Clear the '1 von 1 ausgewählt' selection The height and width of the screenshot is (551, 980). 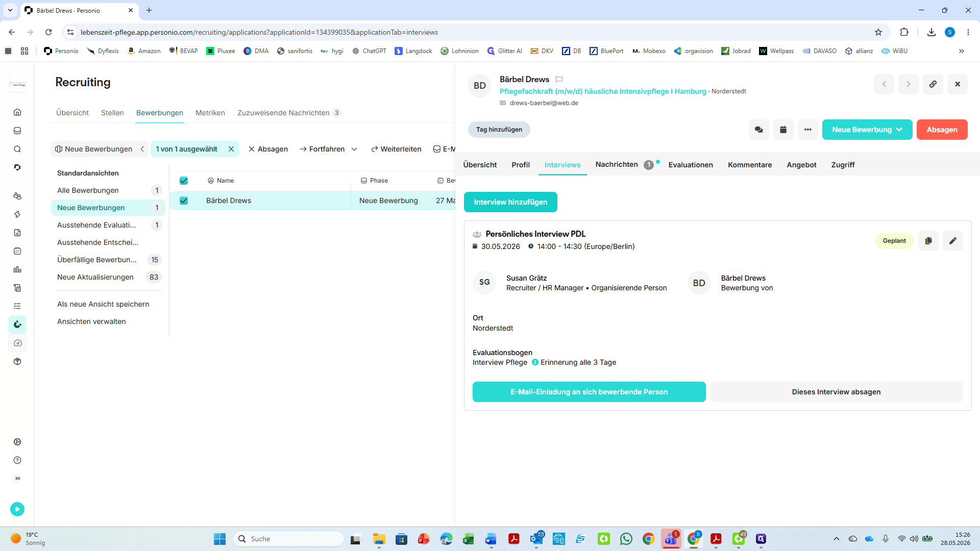pos(231,149)
